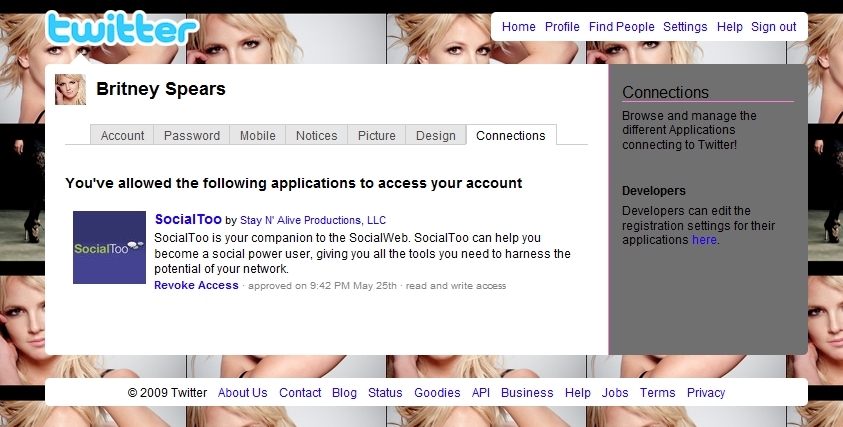Click 'You've allowed the following applications' heading
The height and width of the screenshot is (427, 843).
294,183
